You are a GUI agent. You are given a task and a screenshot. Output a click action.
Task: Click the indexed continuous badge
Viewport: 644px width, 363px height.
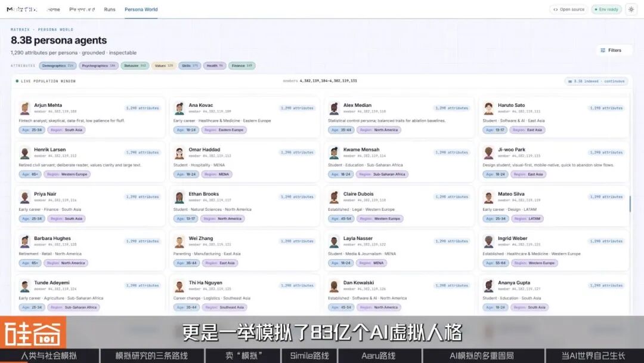pos(596,81)
